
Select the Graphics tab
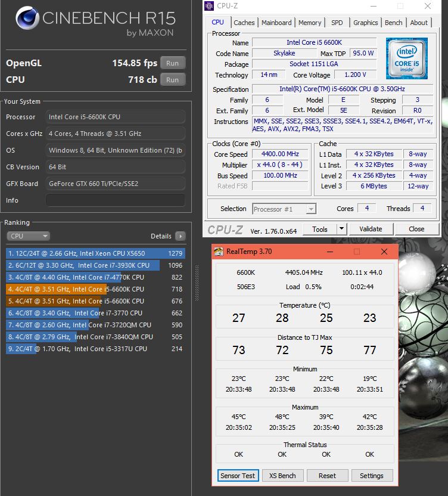coord(365,23)
